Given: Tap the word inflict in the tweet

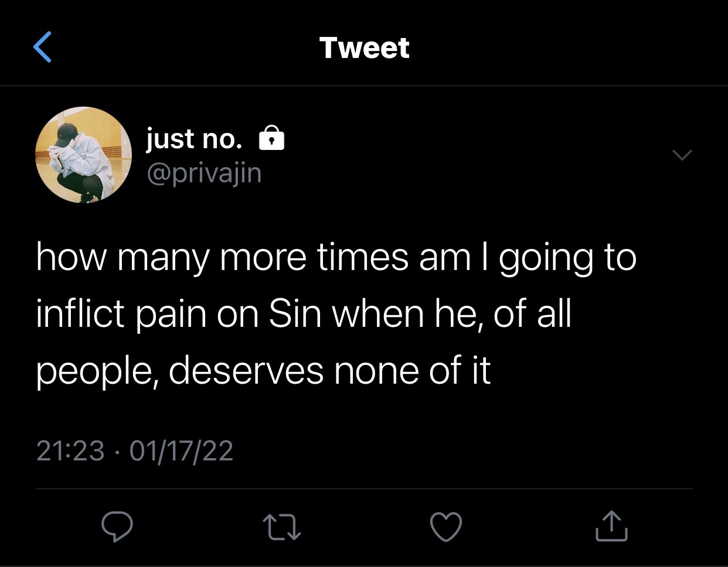Looking at the screenshot, I should point(80,315).
